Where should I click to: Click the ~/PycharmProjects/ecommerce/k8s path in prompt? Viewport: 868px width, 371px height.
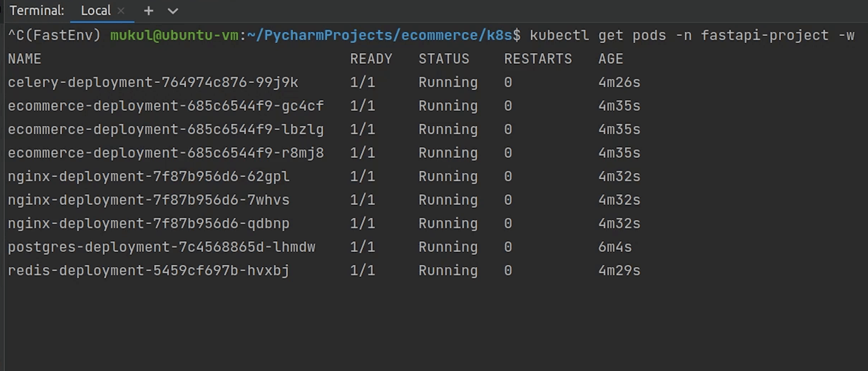pyautogui.click(x=379, y=35)
